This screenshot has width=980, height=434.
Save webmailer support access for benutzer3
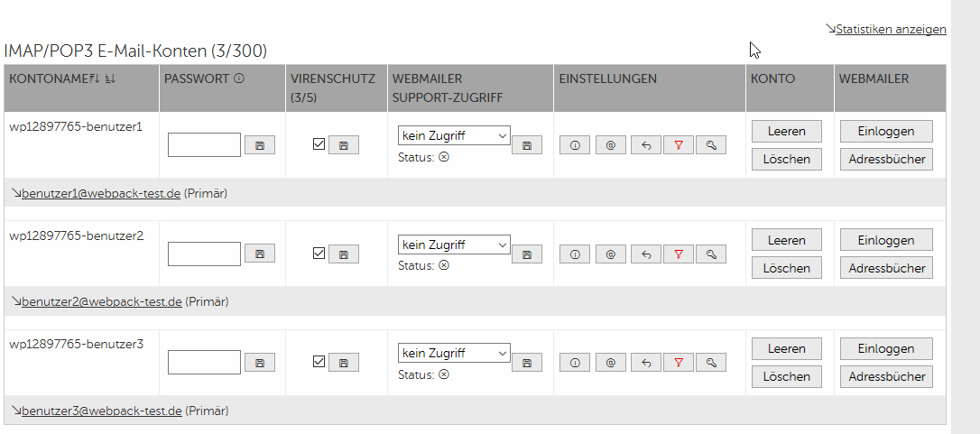tap(527, 363)
